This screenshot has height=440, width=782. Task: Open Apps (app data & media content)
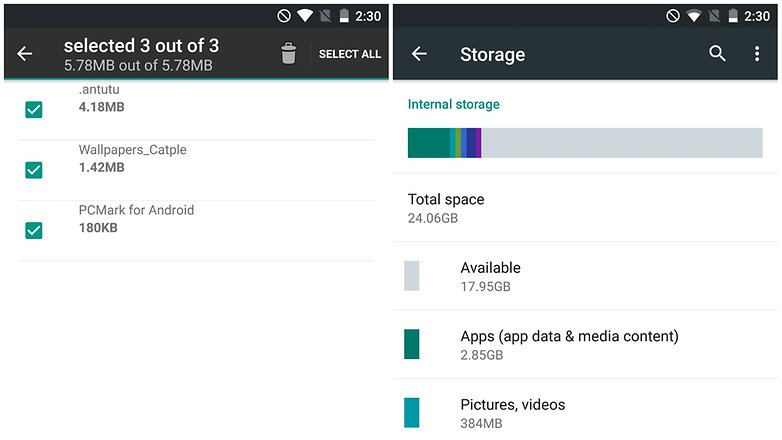(x=569, y=344)
